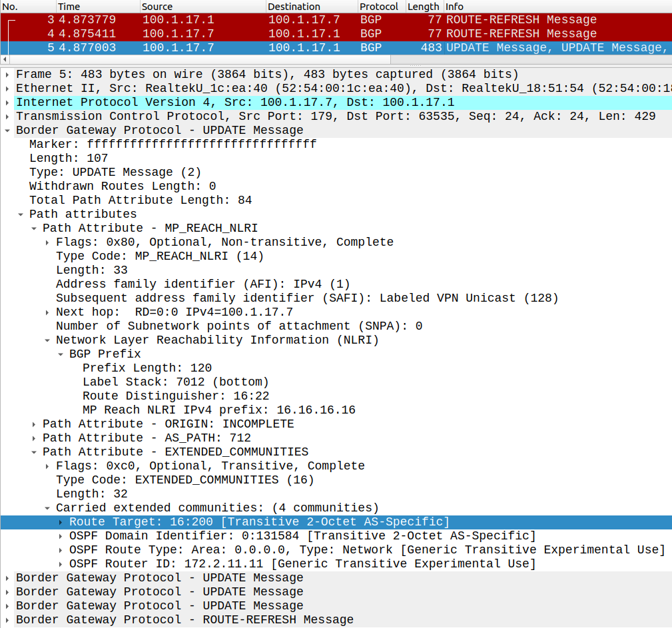Sort by the Length column header
Screen dimensions: 672x628
click(424, 7)
